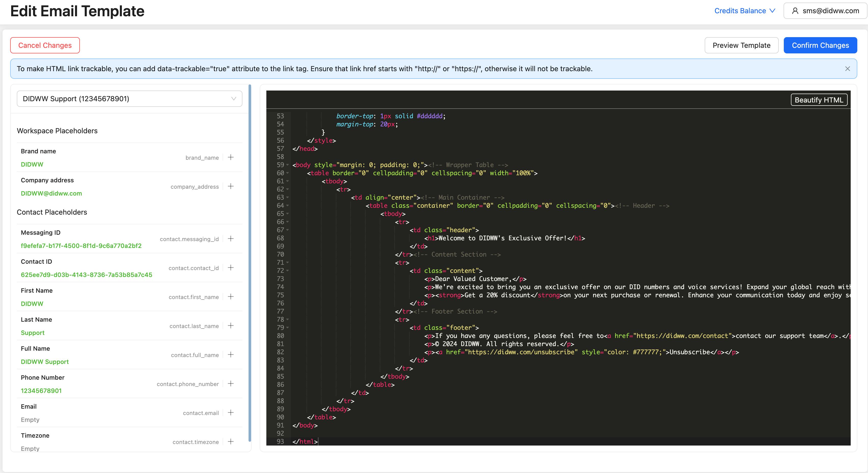Open the sms@didww.com account menu
The image size is (868, 473).
(825, 11)
